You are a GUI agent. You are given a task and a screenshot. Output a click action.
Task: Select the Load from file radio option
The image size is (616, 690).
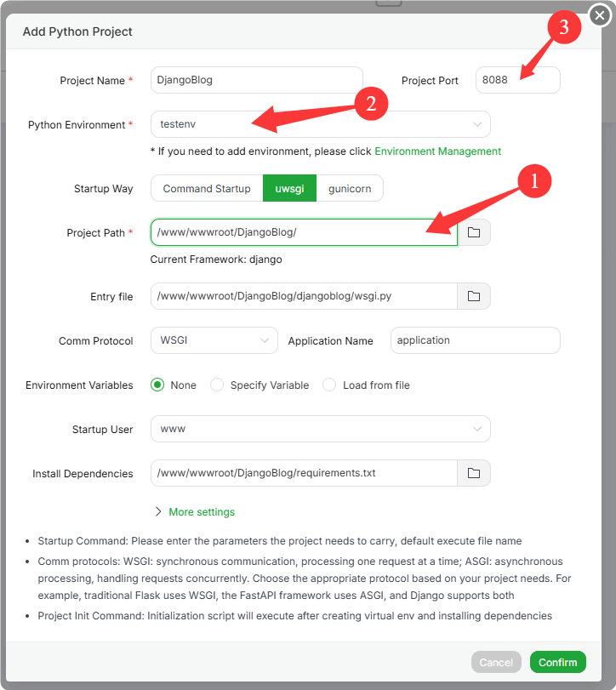329,385
